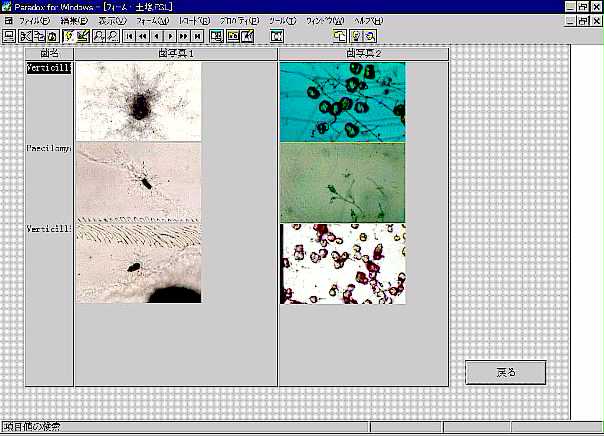Select the green-toned hyphae photo
This screenshot has height=436, width=604.
click(x=342, y=183)
